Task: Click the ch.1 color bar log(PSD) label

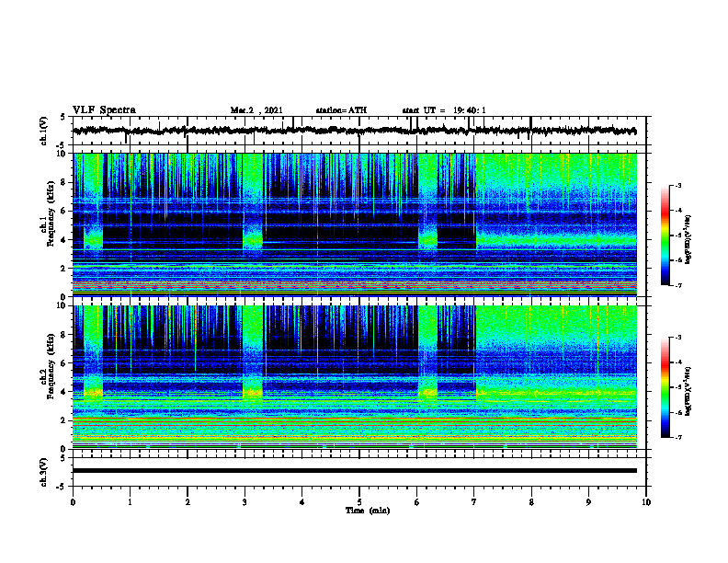Action: click(688, 240)
